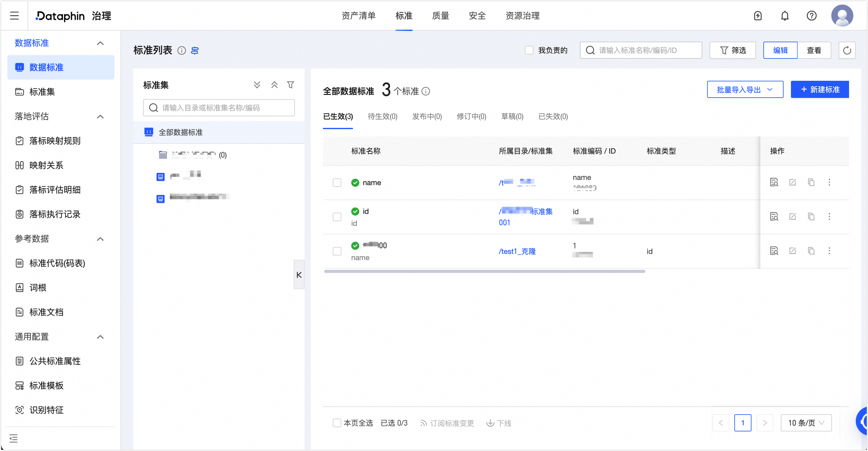Select the id row checkbox
The width and height of the screenshot is (868, 451).
[337, 217]
